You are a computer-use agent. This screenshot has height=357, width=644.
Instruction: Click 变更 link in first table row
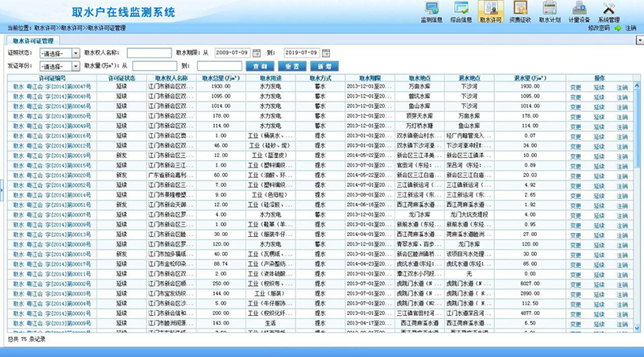click(575, 85)
